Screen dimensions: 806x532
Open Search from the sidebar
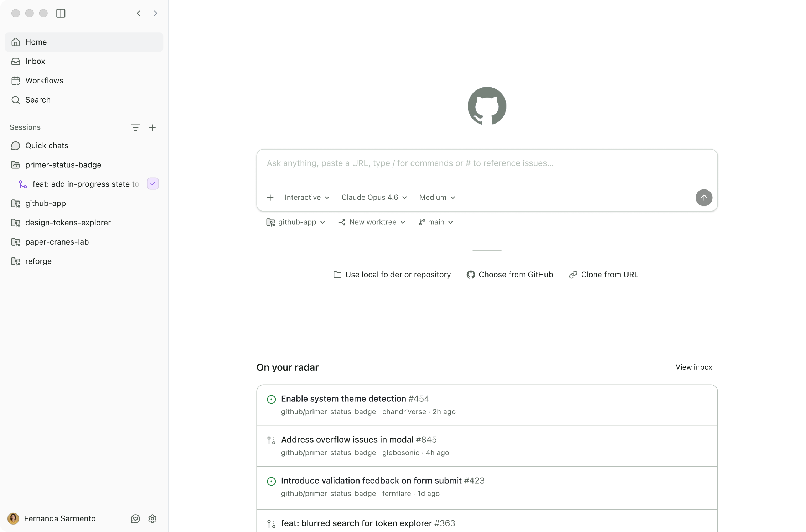pos(84,100)
